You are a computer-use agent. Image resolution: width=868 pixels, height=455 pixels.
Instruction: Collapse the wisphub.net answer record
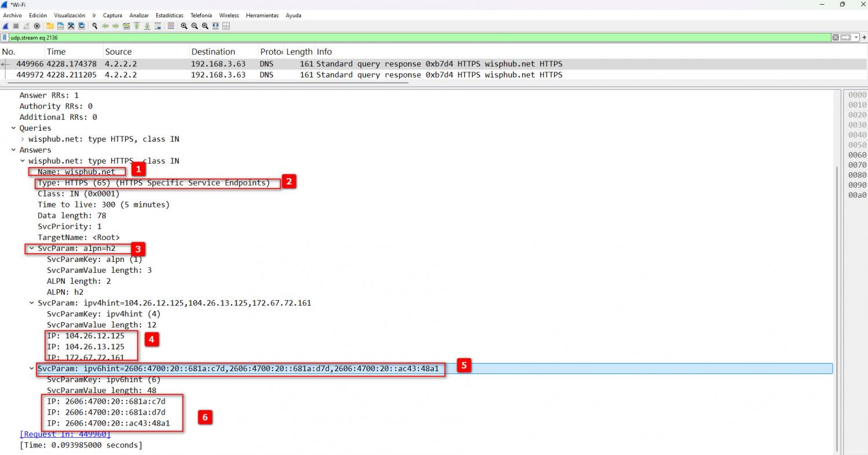23,161
